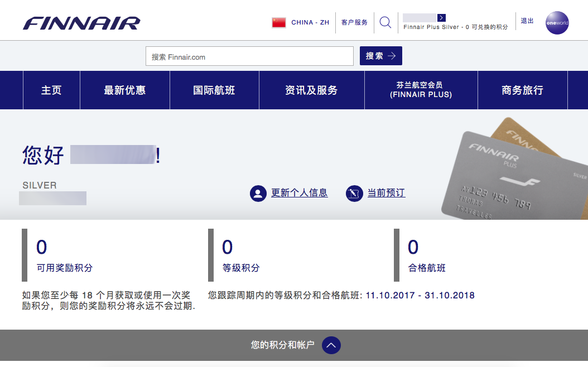Screen dimensions: 588x367
Task: Click the China flag icon
Action: click(x=278, y=22)
